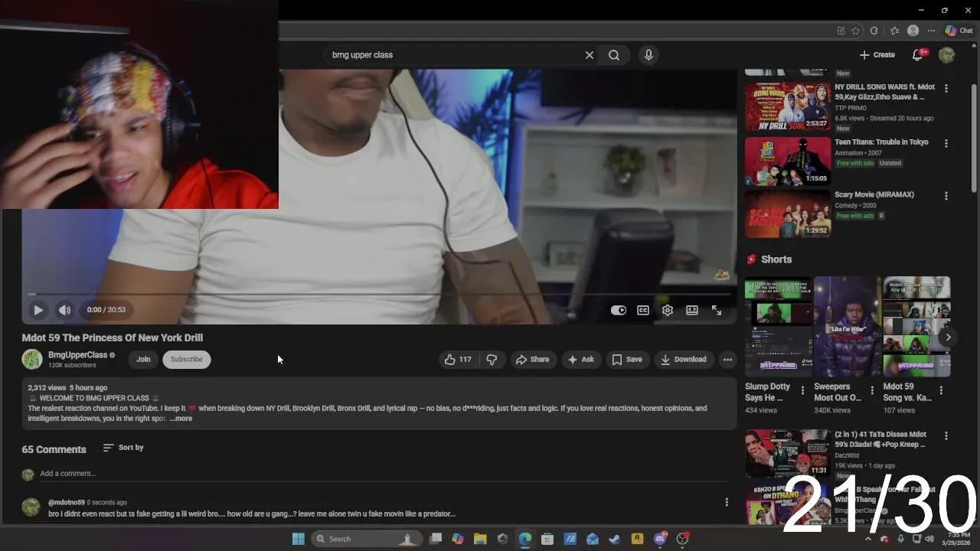
Task: Seek on the video progress bar
Action: tap(379, 294)
